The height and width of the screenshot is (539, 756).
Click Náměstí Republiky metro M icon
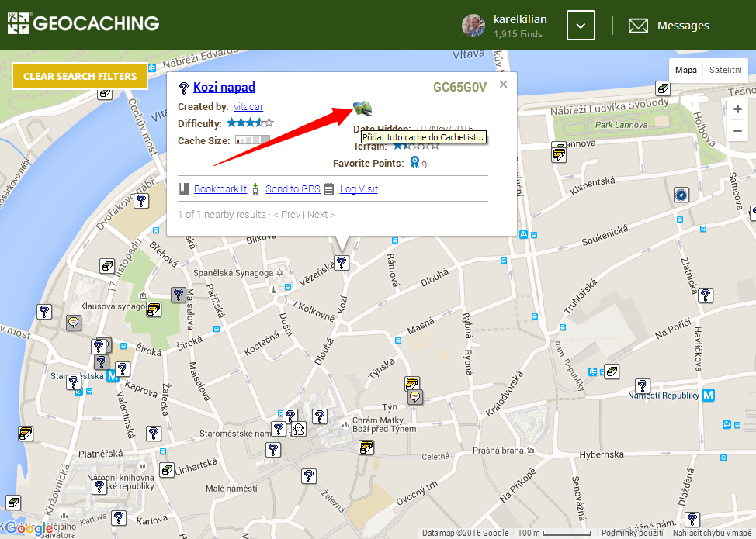pos(709,396)
